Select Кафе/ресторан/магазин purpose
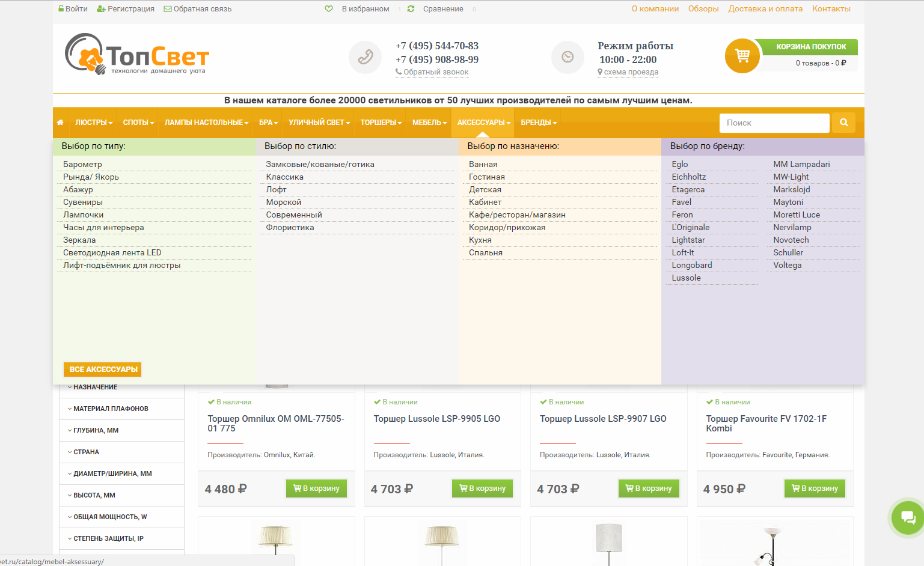The width and height of the screenshot is (924, 566). tap(518, 215)
